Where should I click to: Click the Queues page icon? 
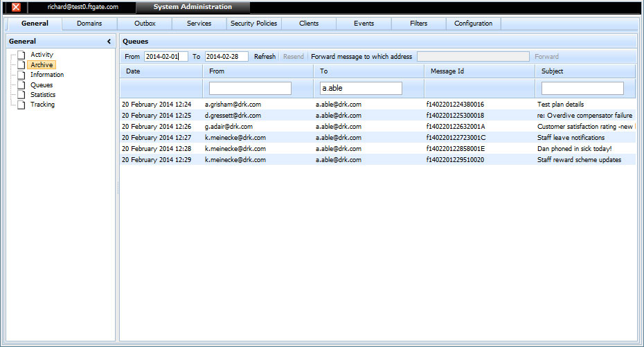point(21,85)
